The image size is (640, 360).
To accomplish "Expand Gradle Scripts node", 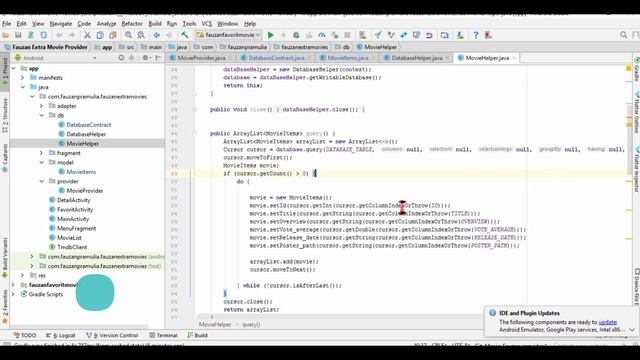I will tap(13, 294).
